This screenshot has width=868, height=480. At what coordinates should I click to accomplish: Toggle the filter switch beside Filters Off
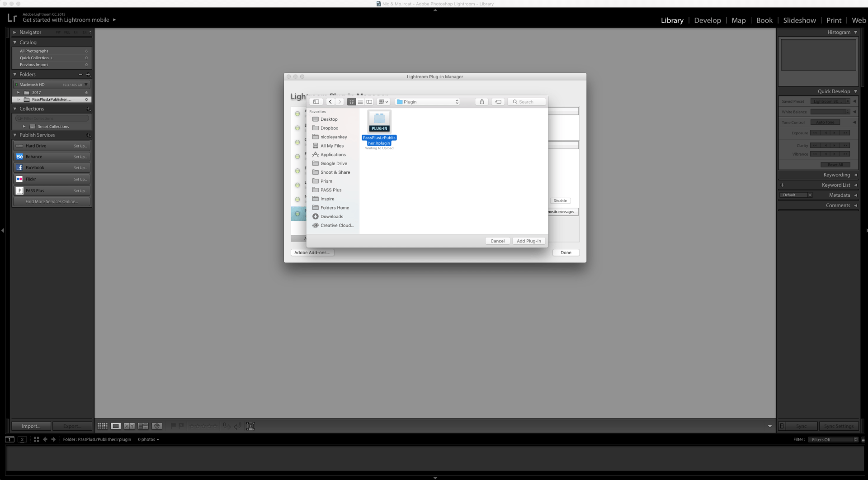click(x=863, y=439)
